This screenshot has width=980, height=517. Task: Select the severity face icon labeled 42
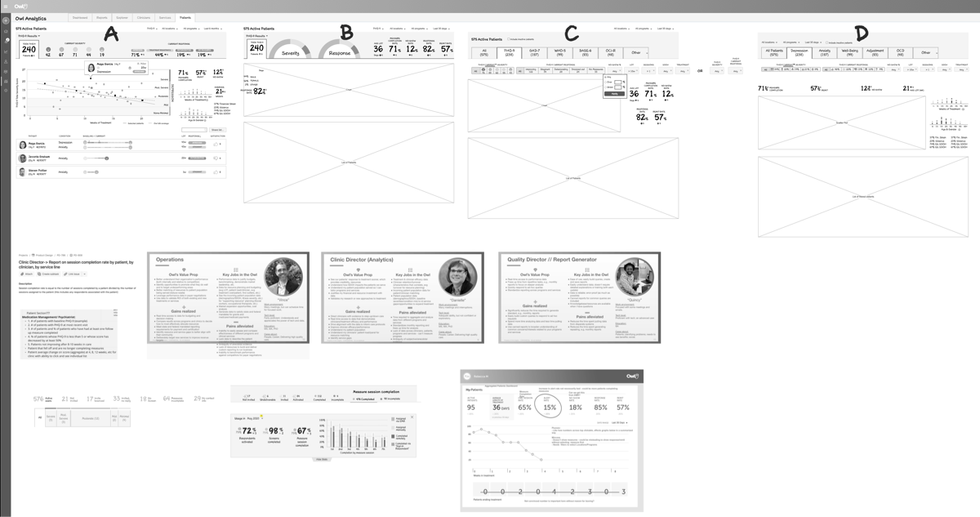[x=48, y=50]
